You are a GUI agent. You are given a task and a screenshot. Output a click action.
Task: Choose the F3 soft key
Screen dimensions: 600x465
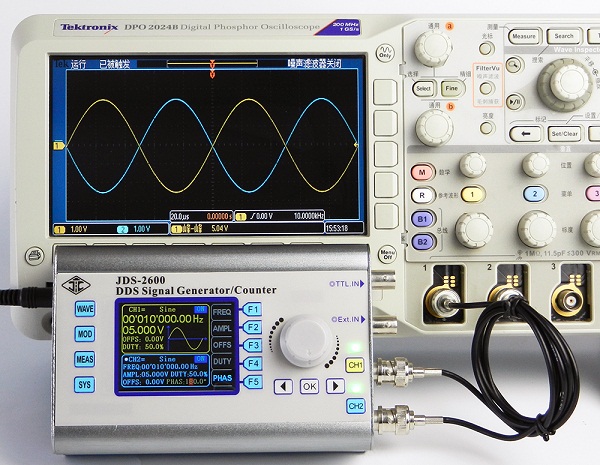click(x=253, y=345)
